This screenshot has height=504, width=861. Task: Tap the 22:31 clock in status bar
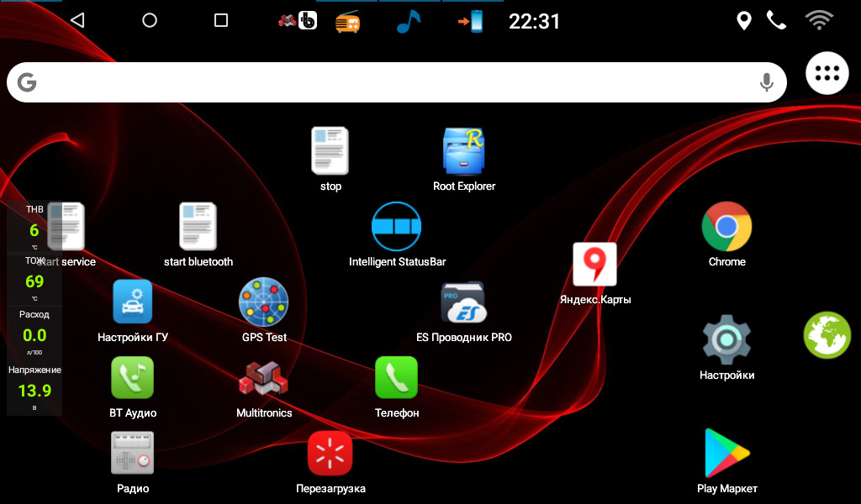[x=534, y=21]
